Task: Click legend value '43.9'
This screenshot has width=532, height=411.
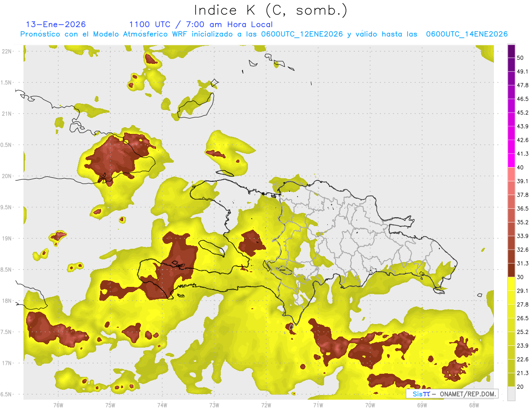Action: tap(522, 126)
